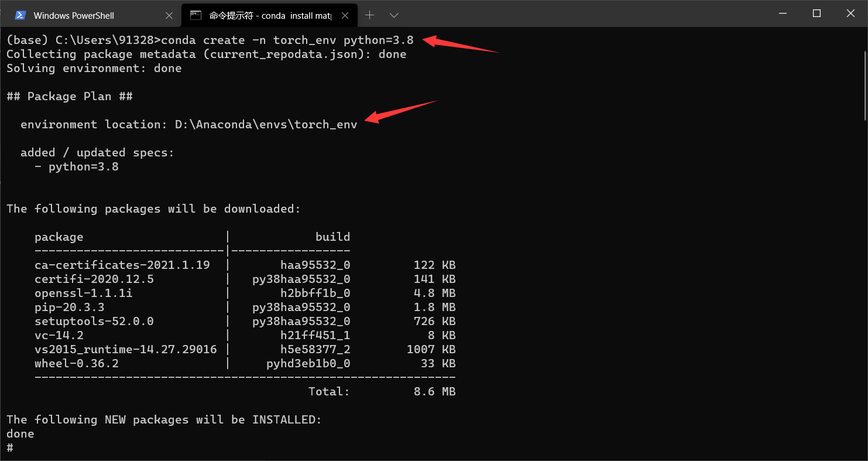This screenshot has width=868, height=461.
Task: Click the total size '8.6 MB'
Action: click(x=435, y=392)
